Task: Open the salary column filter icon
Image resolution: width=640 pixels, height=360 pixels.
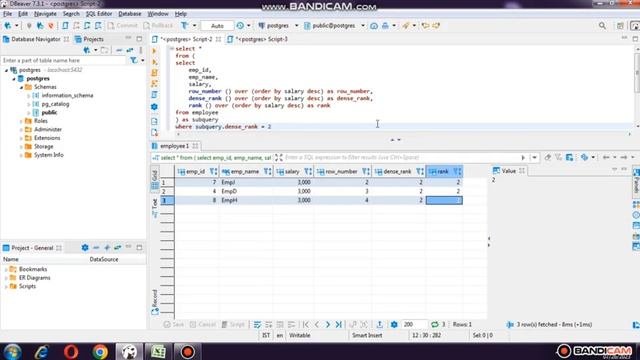Action: (307, 171)
